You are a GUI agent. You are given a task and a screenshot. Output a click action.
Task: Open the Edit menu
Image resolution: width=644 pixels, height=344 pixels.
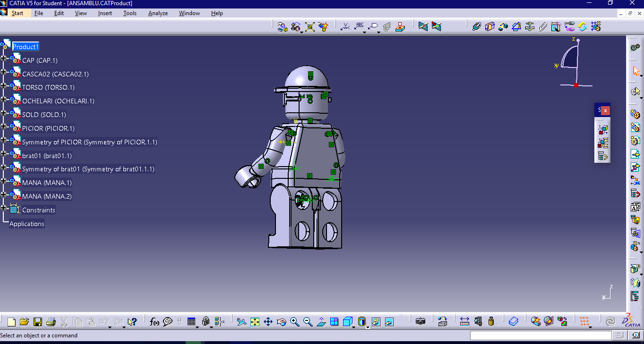pyautogui.click(x=59, y=13)
